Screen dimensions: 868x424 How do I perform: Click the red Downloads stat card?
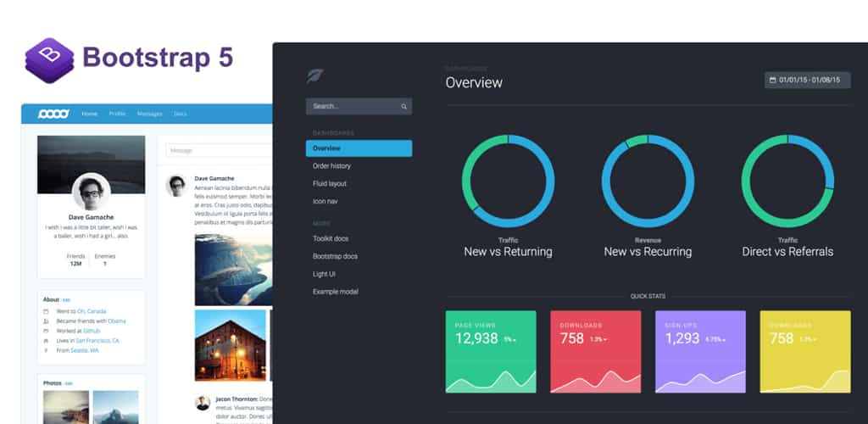point(596,352)
